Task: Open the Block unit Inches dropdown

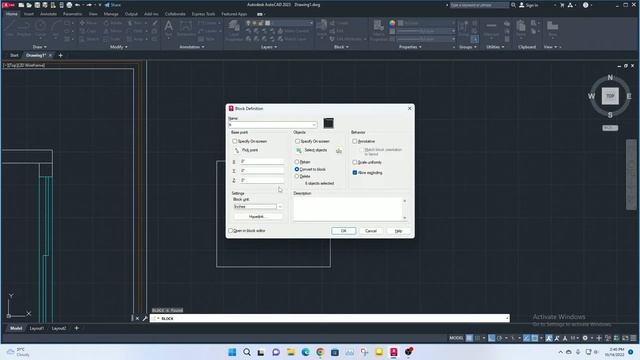Action: [x=280, y=207]
